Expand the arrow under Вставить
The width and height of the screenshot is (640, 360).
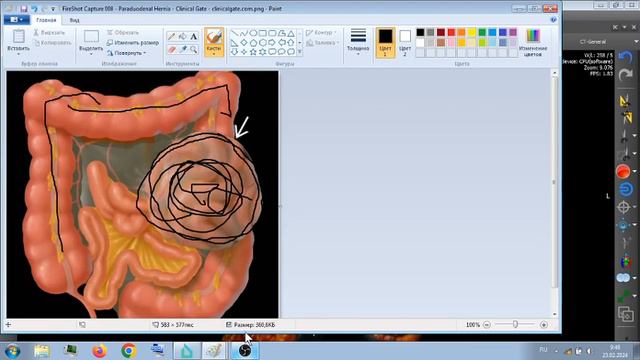coord(18,53)
